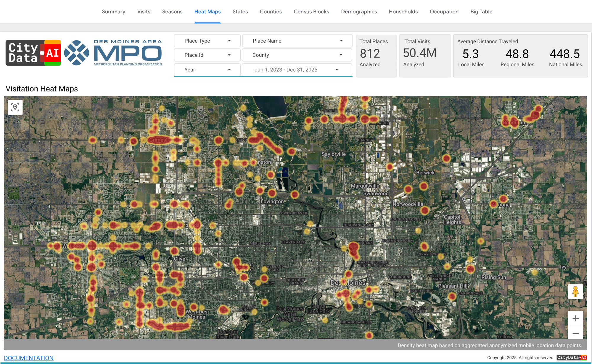592x364 pixels.
Task: Open the Place Id dropdown
Action: [207, 55]
